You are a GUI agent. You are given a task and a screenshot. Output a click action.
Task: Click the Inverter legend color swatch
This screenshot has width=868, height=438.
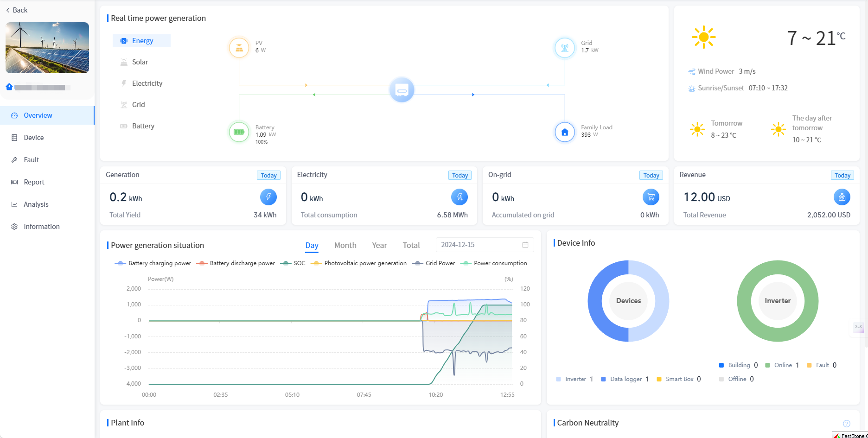(558, 379)
